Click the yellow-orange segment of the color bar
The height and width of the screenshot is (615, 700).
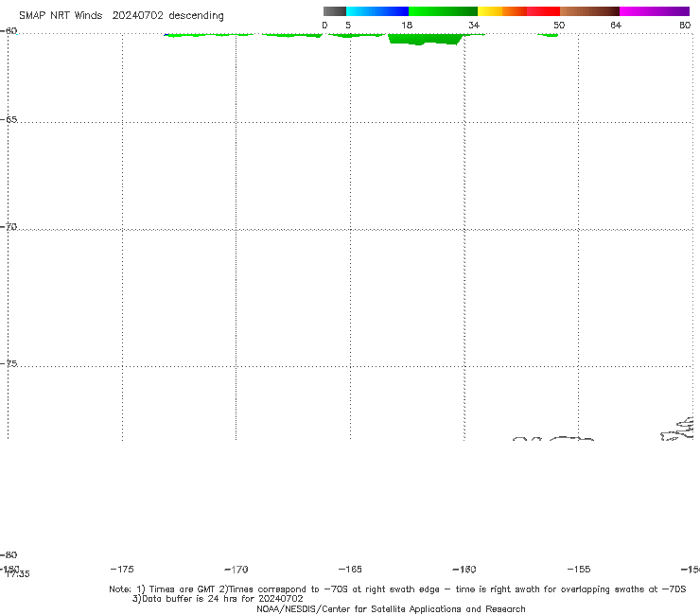pyautogui.click(x=502, y=11)
